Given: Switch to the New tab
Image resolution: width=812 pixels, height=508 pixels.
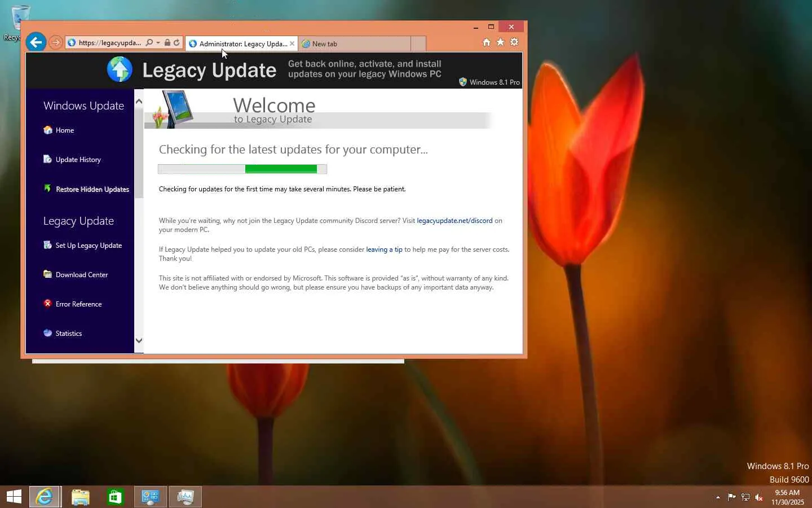Looking at the screenshot, I should [354, 43].
